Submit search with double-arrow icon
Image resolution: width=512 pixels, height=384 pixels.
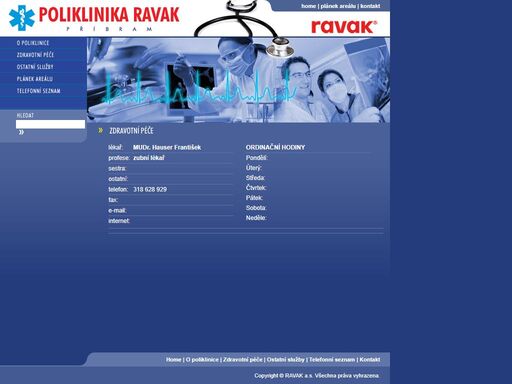click(21, 133)
